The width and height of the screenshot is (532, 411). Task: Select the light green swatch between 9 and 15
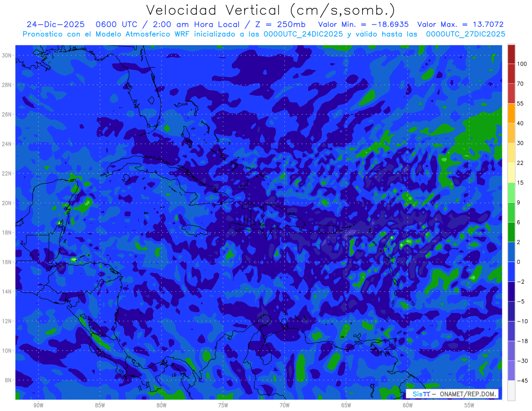coord(511,192)
